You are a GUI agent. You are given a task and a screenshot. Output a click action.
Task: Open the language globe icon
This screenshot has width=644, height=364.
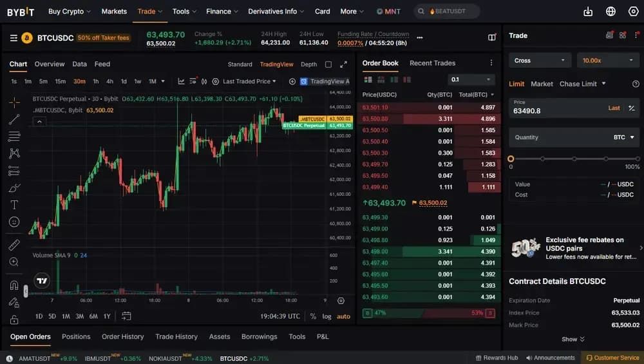coord(611,12)
